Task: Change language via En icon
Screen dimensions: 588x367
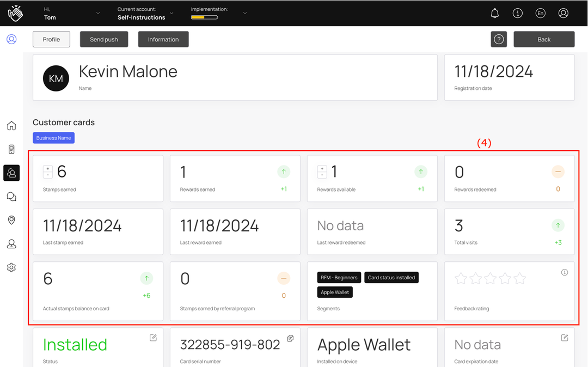Action: [540, 14]
